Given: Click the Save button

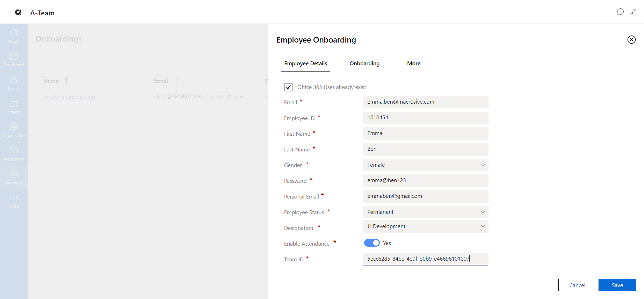Looking at the screenshot, I should coord(617,285).
